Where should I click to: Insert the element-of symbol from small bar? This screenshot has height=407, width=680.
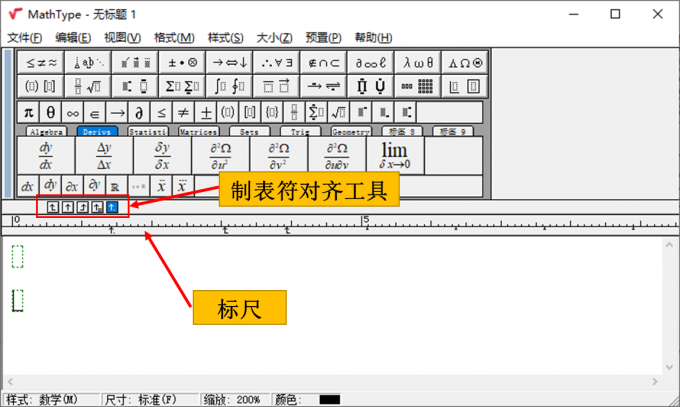click(x=95, y=113)
